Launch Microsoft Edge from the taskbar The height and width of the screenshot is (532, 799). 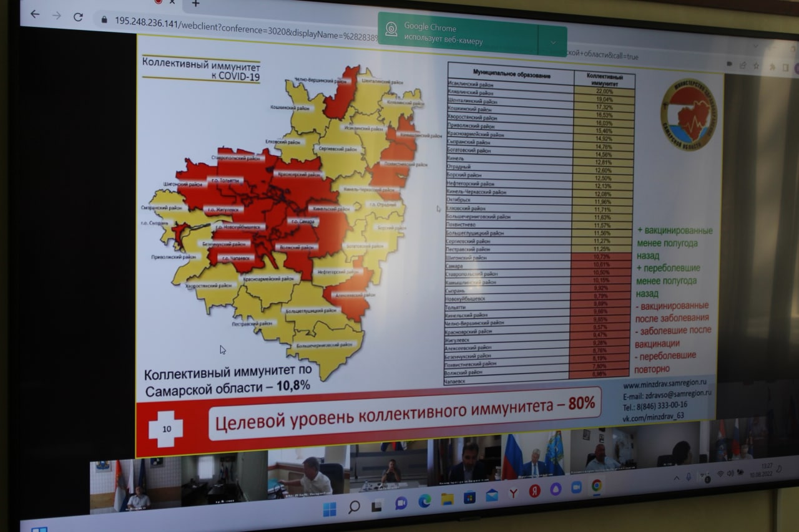(424, 501)
